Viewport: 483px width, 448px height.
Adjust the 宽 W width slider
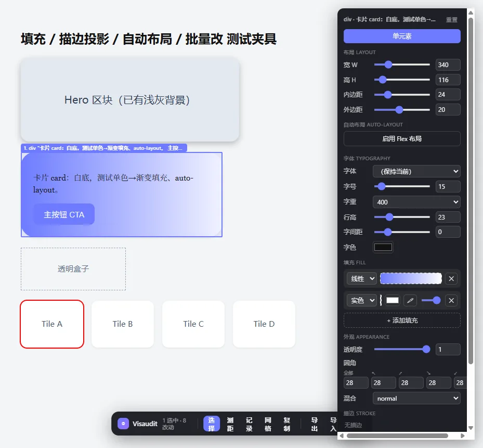coord(402,65)
